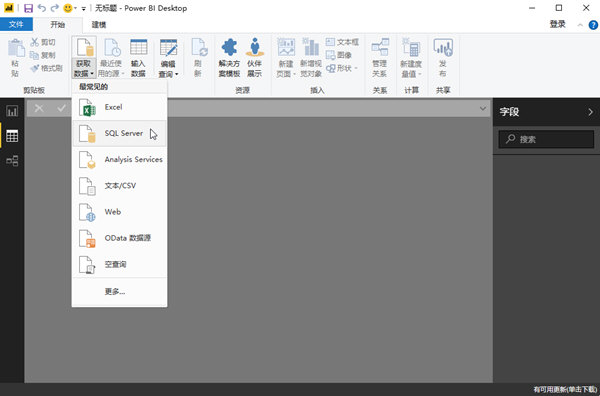Collapse the ribbon with the caret
600x396 pixels.
[x=580, y=25]
